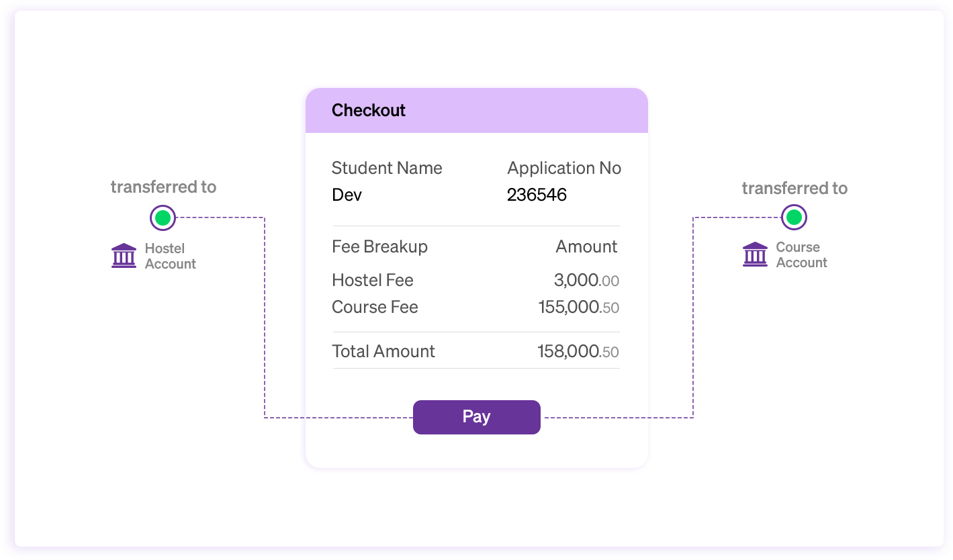Select the Hostel Fee row label
The height and width of the screenshot is (560, 953).
click(373, 280)
